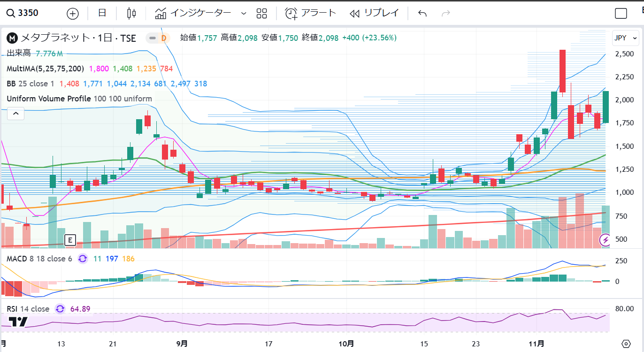
Task: Click the 11月 time axis label
Action: tap(536, 344)
